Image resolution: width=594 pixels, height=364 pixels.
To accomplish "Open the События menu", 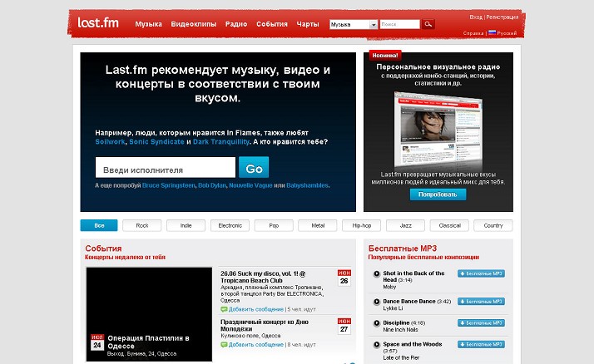I will click(272, 24).
